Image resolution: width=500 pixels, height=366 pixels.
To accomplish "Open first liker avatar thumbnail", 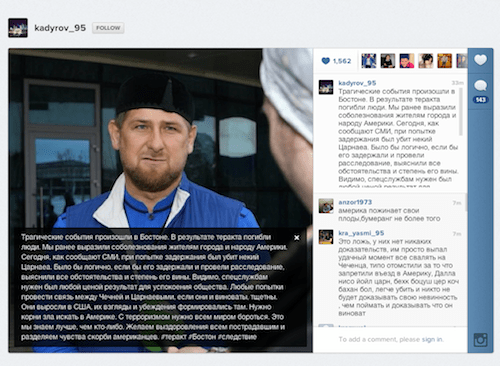I will coord(368,61).
